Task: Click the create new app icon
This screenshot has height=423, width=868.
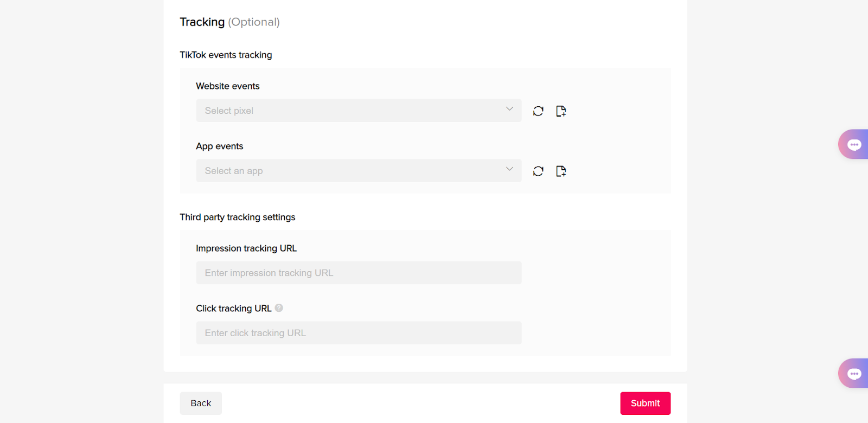Action: pos(562,171)
